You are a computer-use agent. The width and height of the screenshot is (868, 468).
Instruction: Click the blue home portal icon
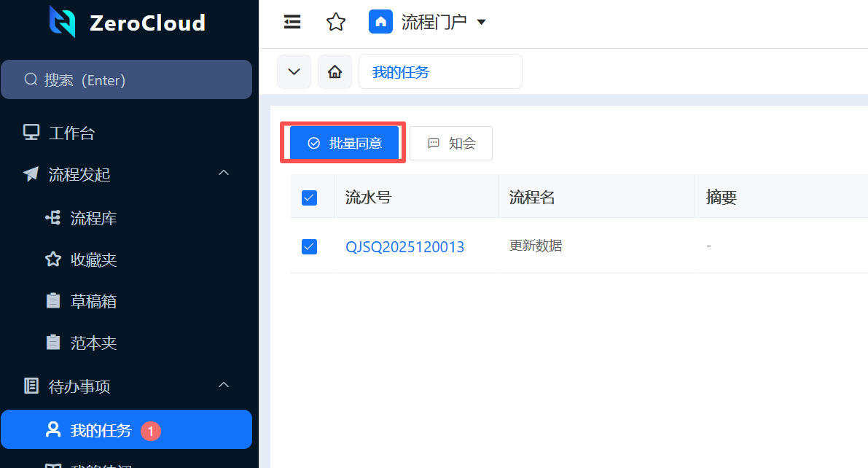click(x=380, y=22)
